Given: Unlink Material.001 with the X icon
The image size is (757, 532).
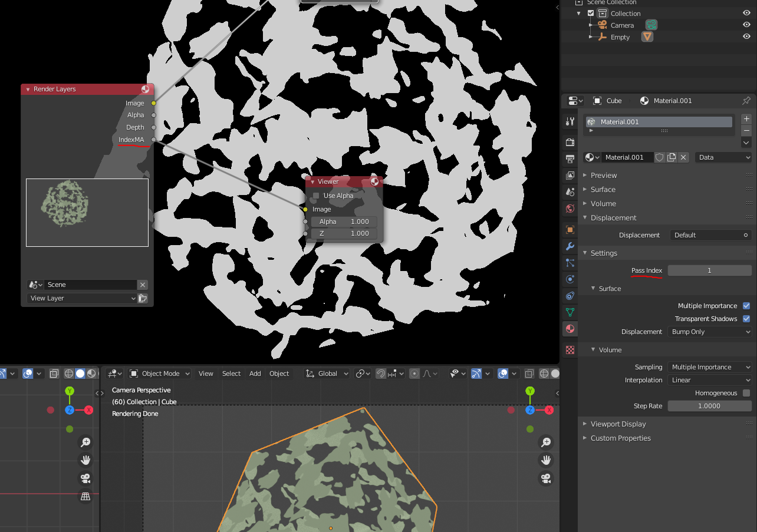Looking at the screenshot, I should pyautogui.click(x=683, y=157).
